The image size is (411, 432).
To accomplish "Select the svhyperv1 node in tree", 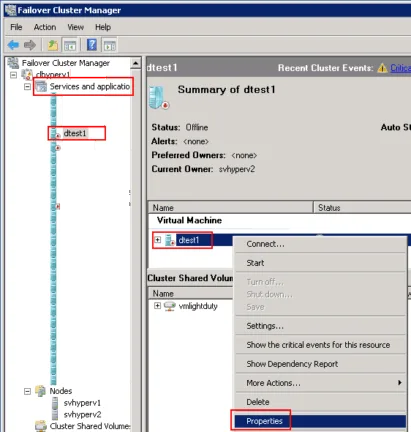I will pos(82,403).
